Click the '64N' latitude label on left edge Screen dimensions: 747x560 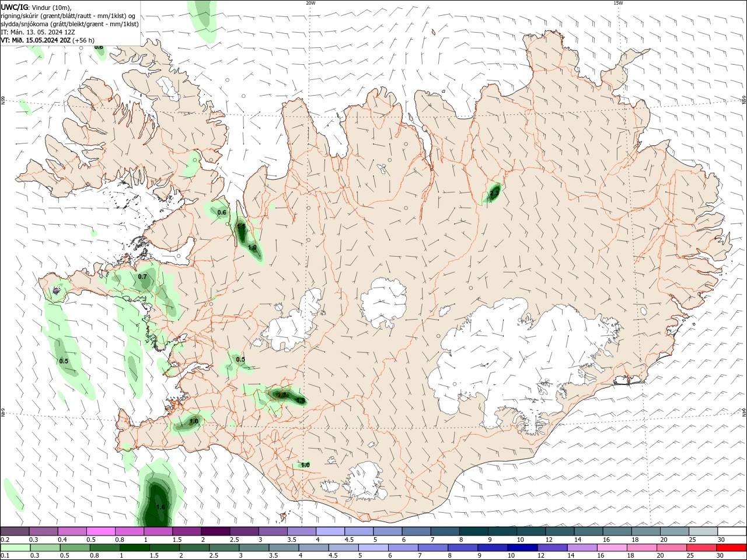tap(3, 412)
